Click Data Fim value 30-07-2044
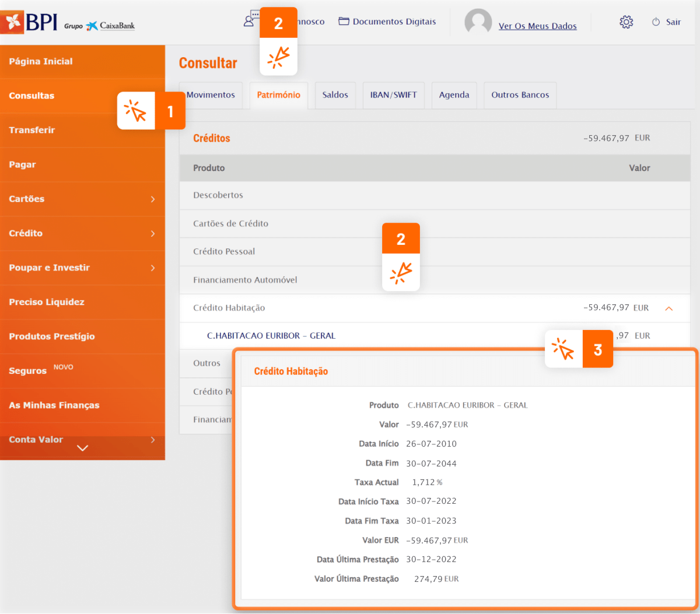The height and width of the screenshot is (614, 700). point(431,464)
